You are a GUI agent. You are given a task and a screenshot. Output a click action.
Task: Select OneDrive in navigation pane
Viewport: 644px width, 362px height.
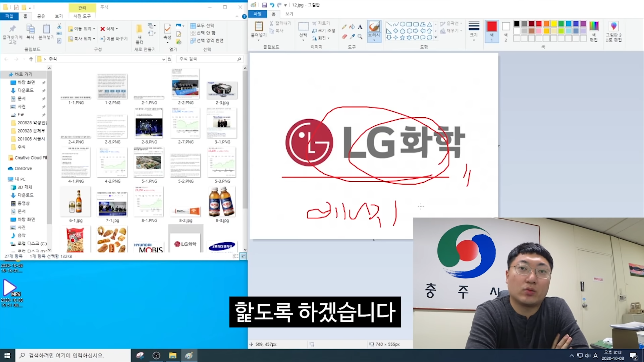pos(23,169)
